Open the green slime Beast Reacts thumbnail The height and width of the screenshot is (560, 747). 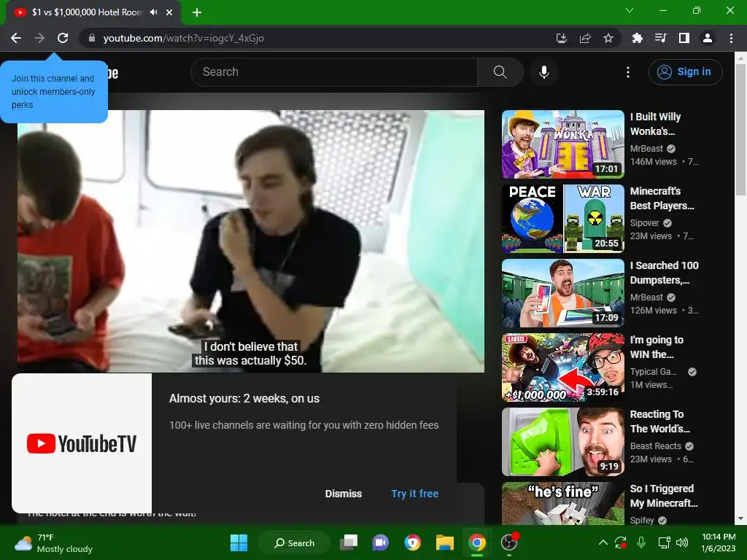pyautogui.click(x=562, y=441)
